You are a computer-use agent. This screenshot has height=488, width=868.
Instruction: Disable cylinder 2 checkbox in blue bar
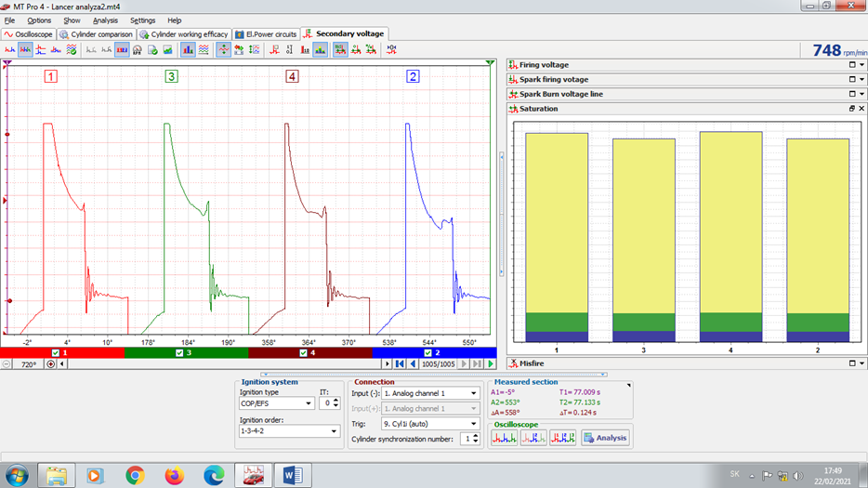pos(427,353)
